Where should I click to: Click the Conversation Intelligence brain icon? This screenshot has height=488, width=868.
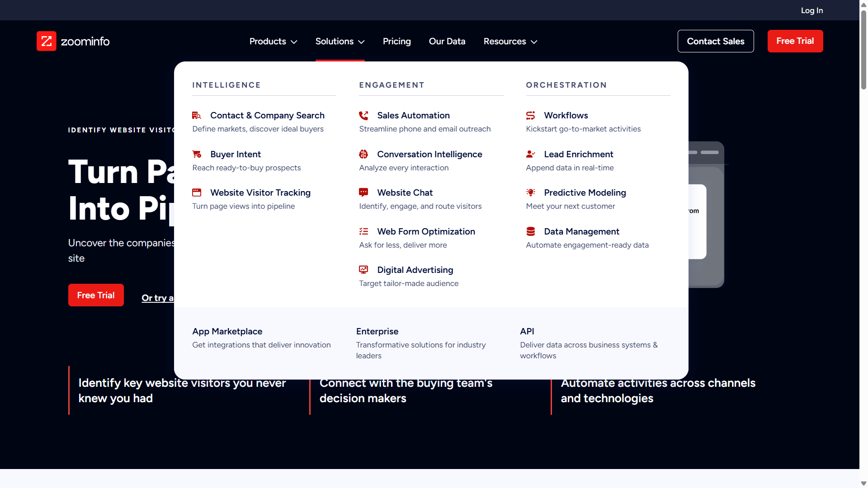point(363,154)
